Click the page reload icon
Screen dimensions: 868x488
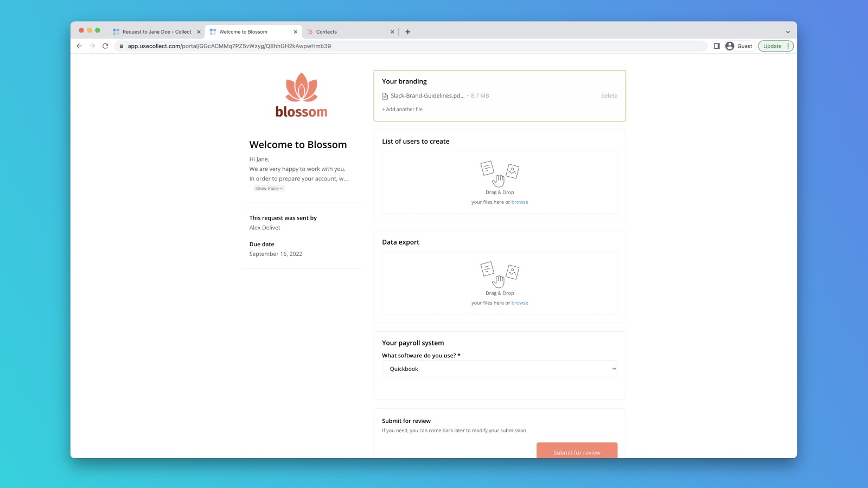click(104, 46)
